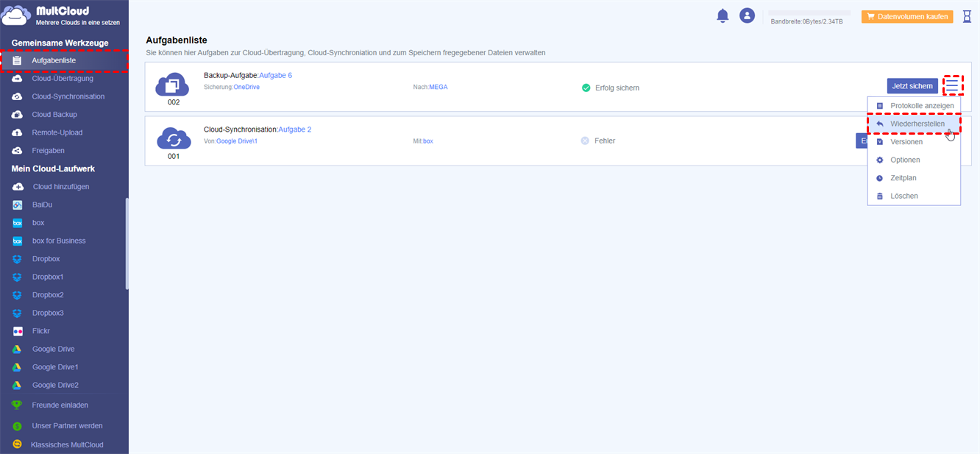Select Google Drive2 in the cloud list

(55, 385)
